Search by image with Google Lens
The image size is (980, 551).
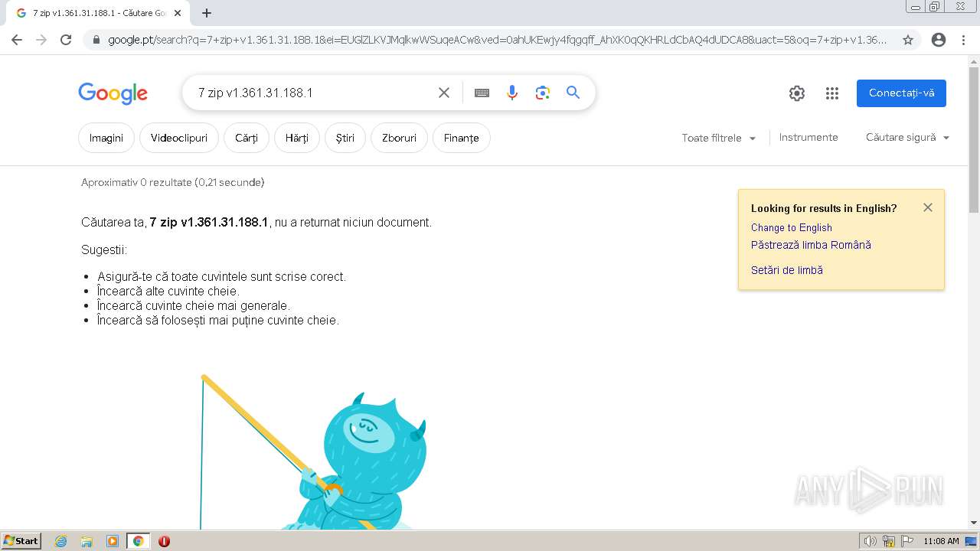[x=543, y=93]
